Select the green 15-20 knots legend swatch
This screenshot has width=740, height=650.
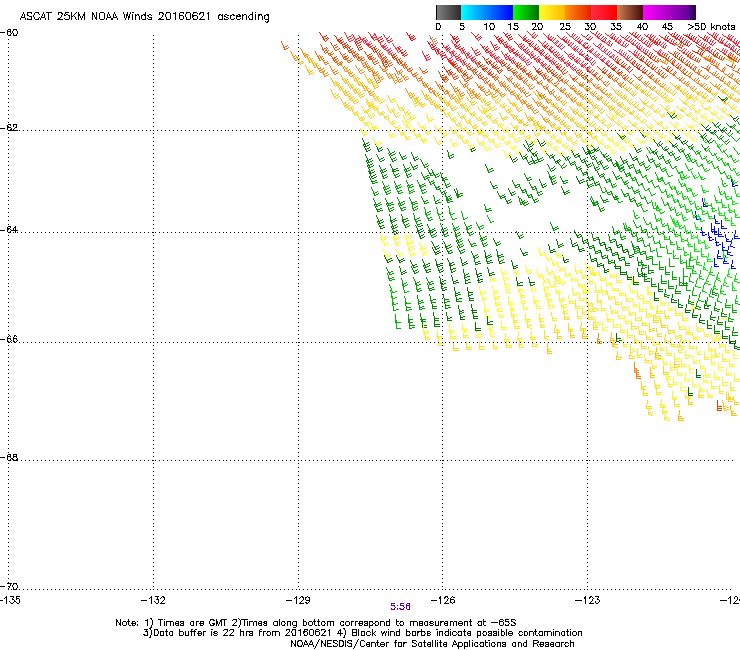pos(526,12)
